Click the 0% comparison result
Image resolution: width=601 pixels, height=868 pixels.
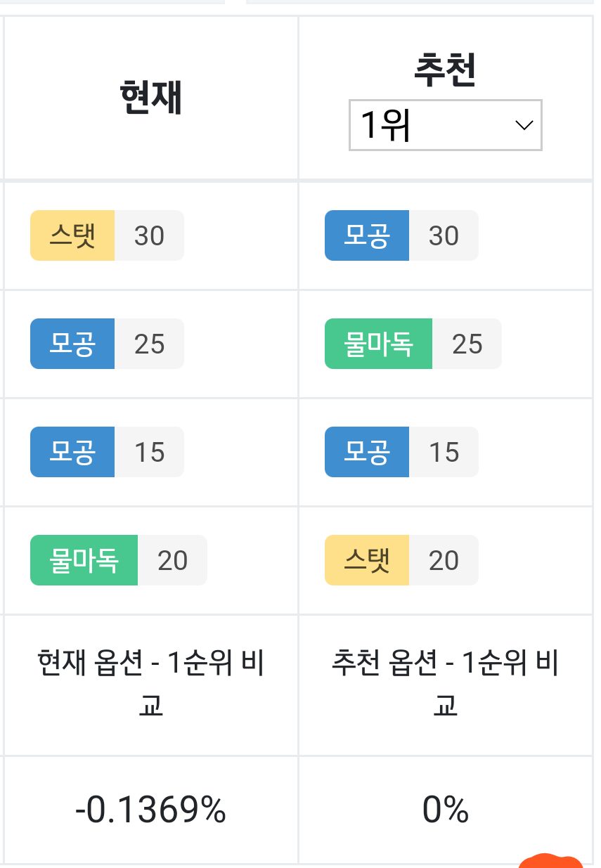tap(446, 810)
